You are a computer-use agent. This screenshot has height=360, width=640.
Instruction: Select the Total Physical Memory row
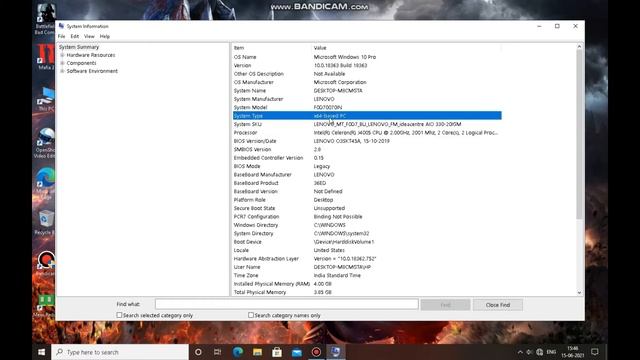(x=367, y=292)
